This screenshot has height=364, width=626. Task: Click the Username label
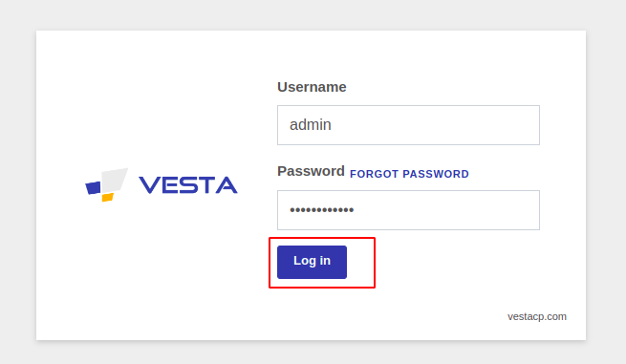(312, 87)
